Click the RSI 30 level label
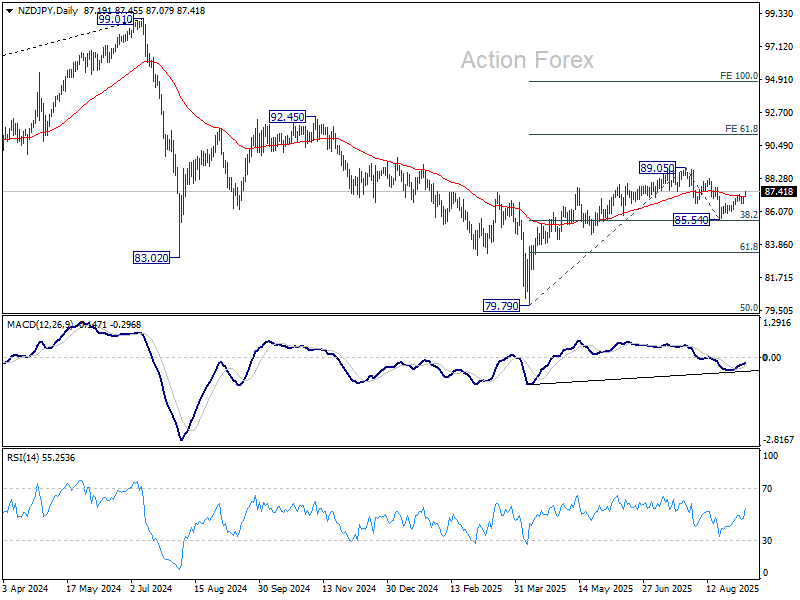Screen dimensions: 800x600 click(767, 541)
